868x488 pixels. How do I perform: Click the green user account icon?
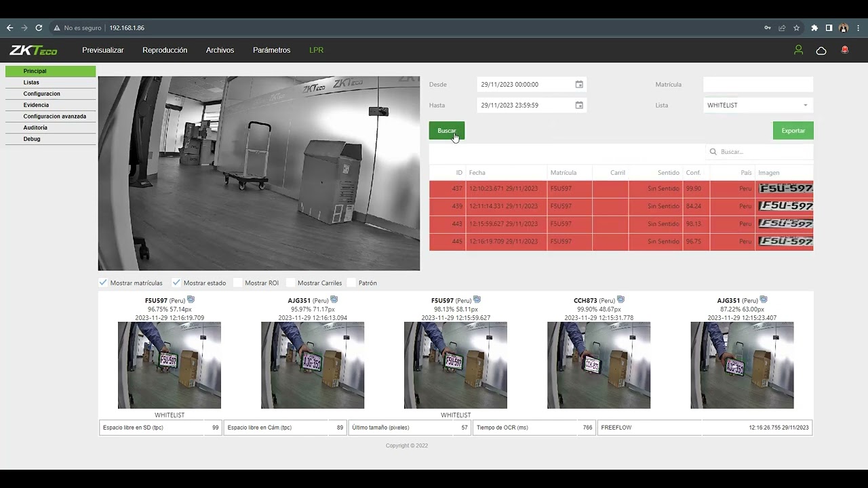pyautogui.click(x=798, y=50)
